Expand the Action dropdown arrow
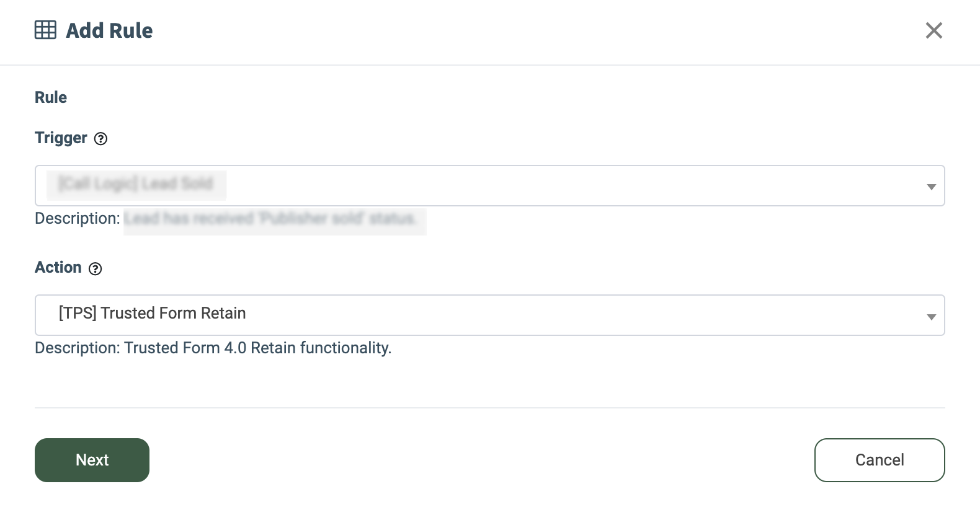 pyautogui.click(x=931, y=317)
